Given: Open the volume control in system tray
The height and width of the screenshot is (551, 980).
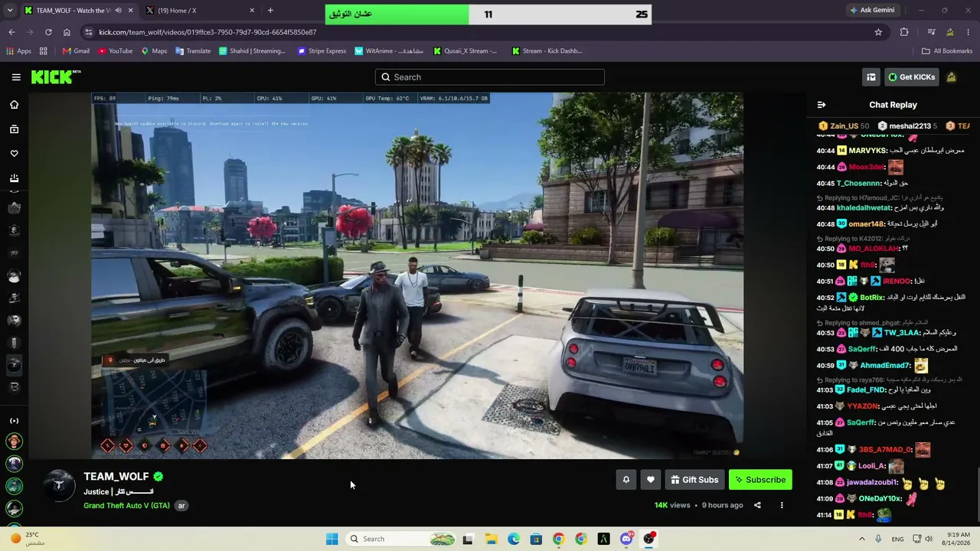Looking at the screenshot, I should coord(929,539).
